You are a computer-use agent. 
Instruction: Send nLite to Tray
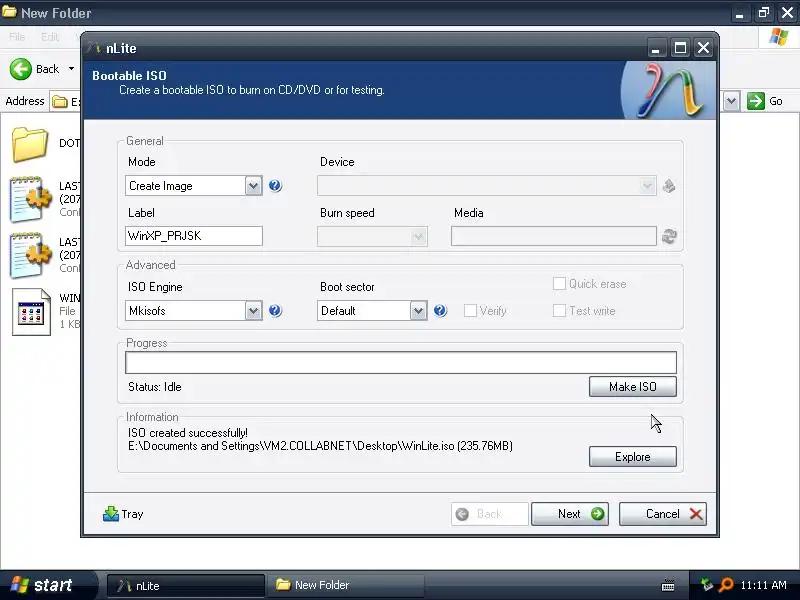(x=123, y=514)
